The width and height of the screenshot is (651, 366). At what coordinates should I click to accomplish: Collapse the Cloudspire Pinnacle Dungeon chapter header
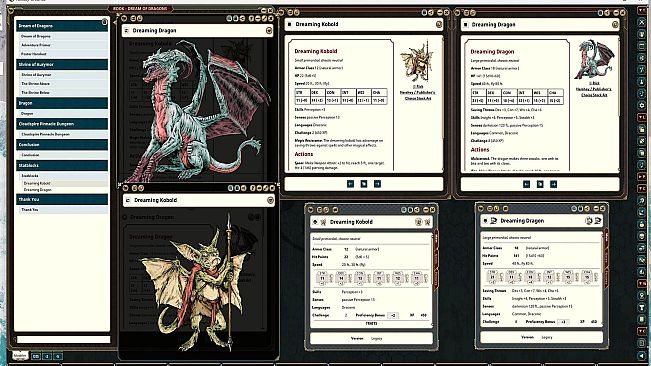pos(62,124)
